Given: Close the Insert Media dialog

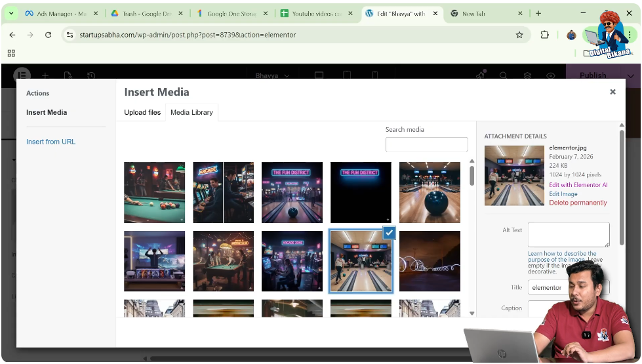Looking at the screenshot, I should coord(612,92).
